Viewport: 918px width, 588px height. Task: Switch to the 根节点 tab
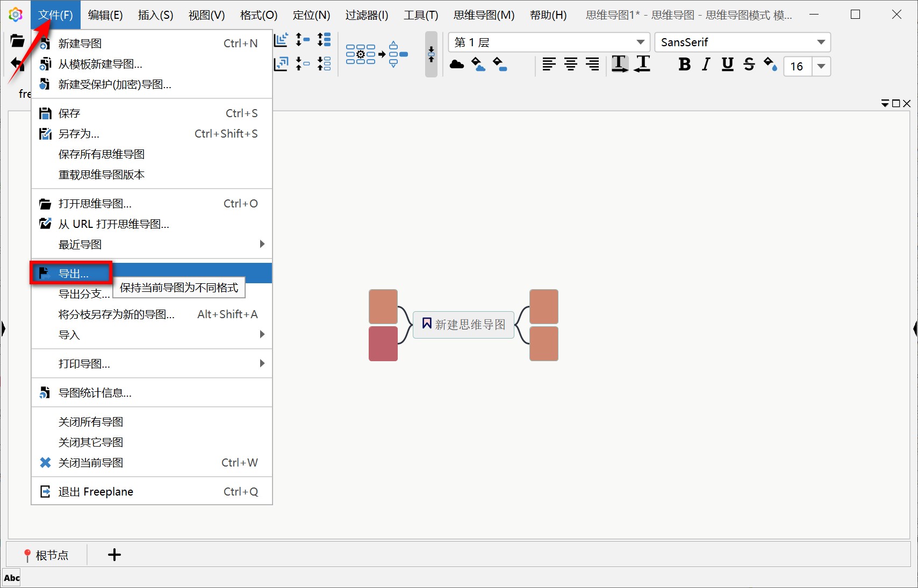[46, 555]
